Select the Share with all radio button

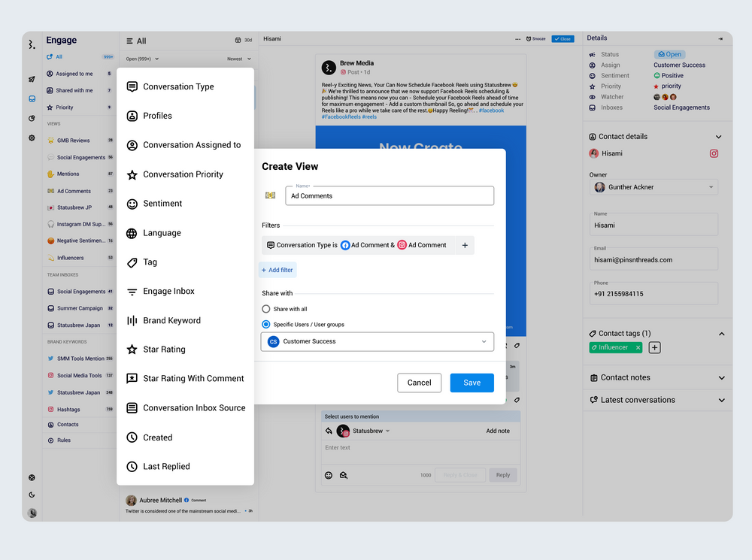(266, 309)
